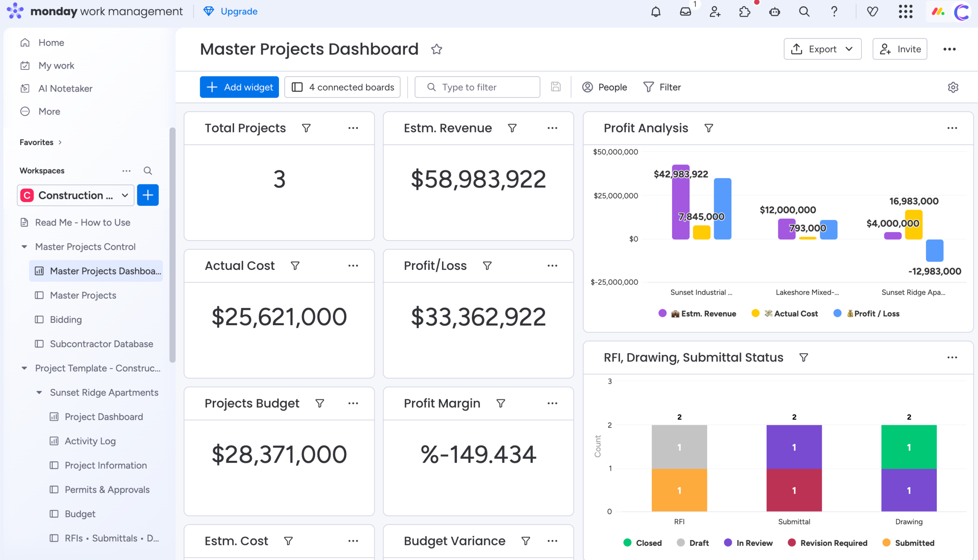Star the Master Projects Dashboard as favorite

[x=436, y=49]
